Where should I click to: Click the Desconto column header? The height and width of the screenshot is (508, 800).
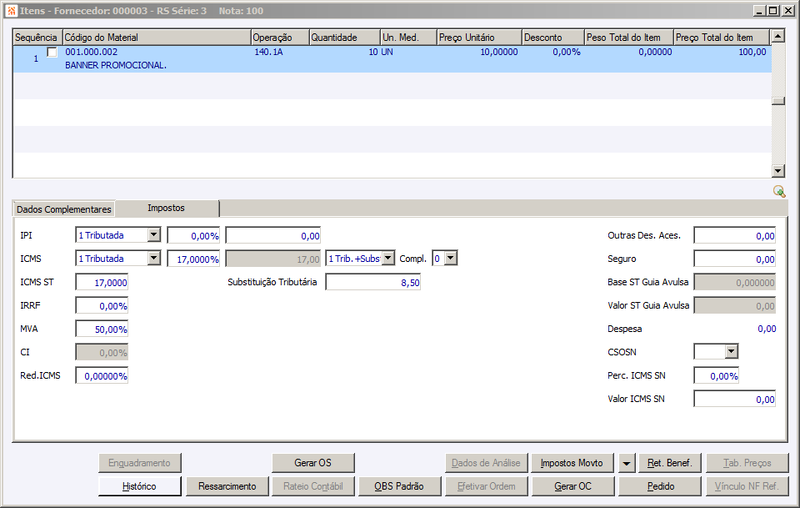[x=553, y=37]
